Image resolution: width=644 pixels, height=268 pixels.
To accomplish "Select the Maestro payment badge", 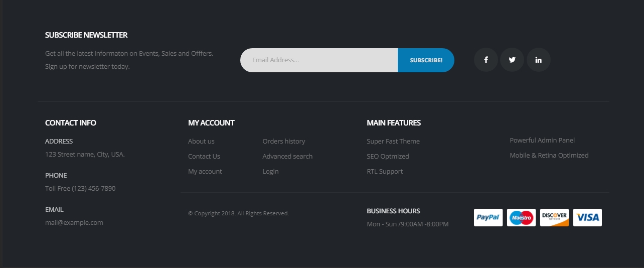I will tap(521, 217).
